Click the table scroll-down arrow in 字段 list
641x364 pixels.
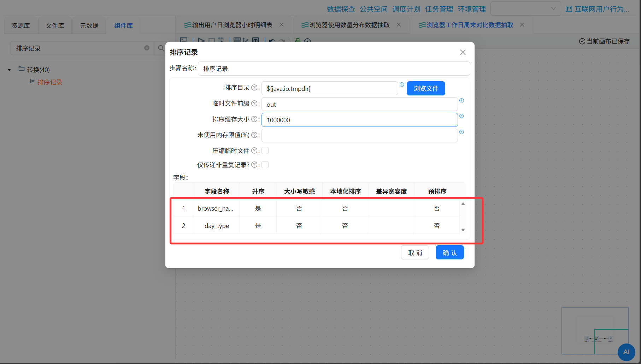tap(463, 230)
